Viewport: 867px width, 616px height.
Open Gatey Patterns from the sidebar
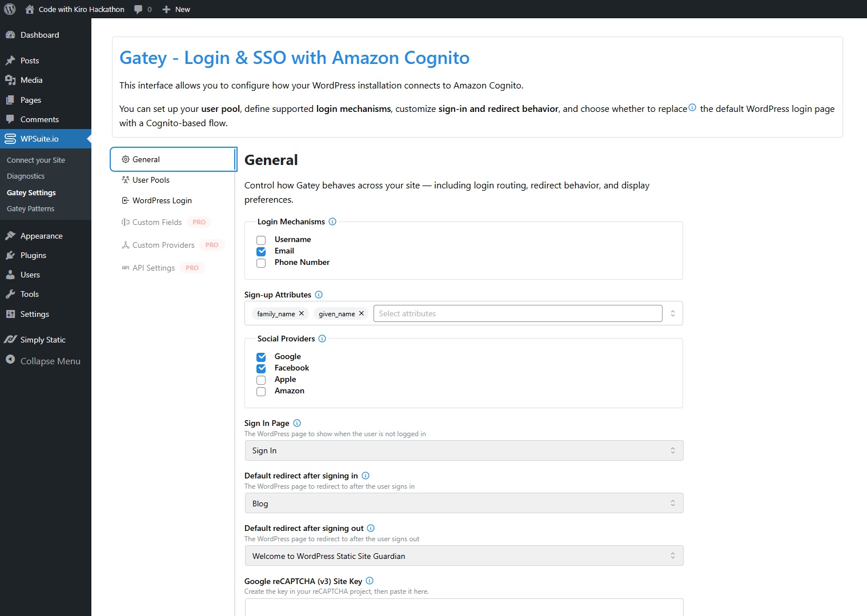point(30,208)
